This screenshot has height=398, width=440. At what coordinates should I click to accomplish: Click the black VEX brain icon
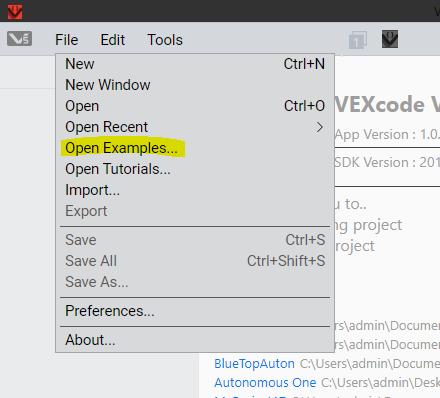coord(390,39)
